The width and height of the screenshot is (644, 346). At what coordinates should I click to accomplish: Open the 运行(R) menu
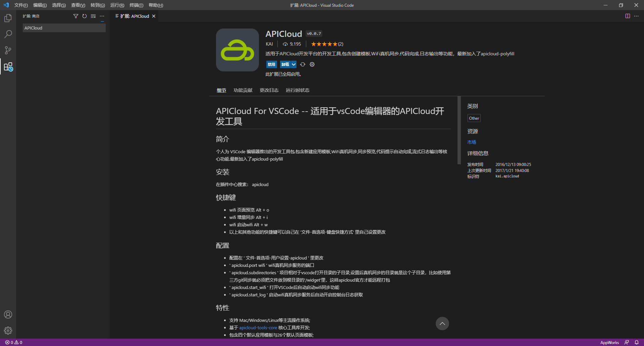(x=117, y=5)
